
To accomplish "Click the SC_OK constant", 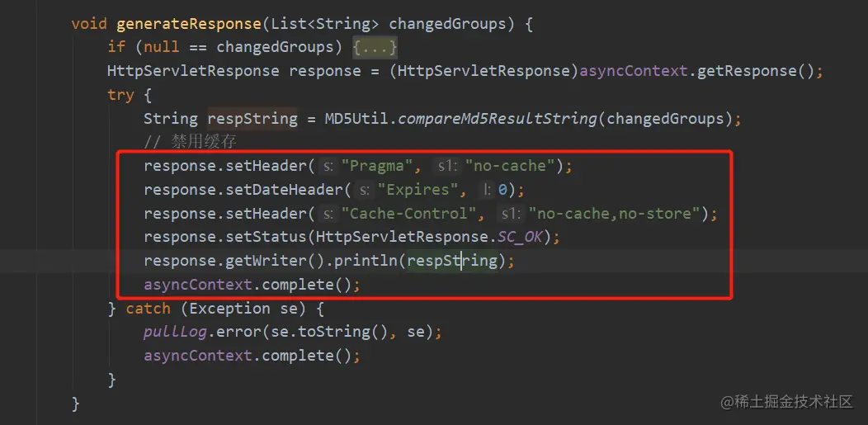I will (x=520, y=237).
